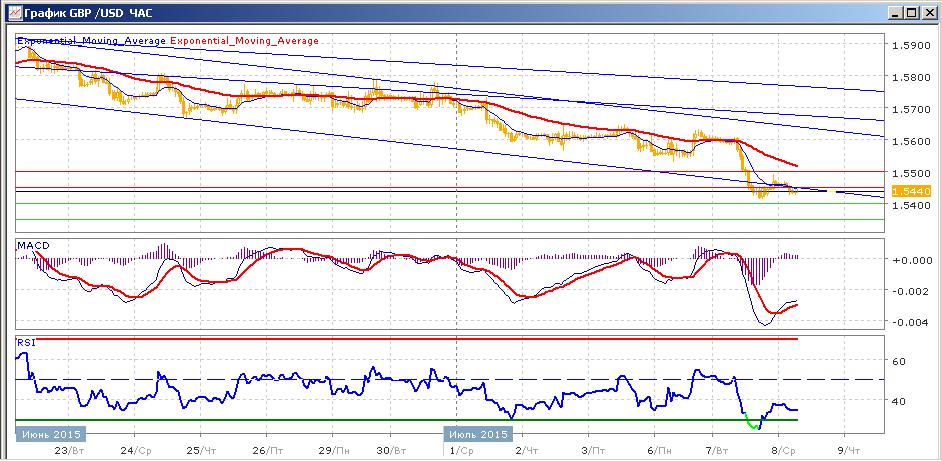The height and width of the screenshot is (461, 942).
Task: Maximize the GBP/USD chart window
Action: (911, 12)
